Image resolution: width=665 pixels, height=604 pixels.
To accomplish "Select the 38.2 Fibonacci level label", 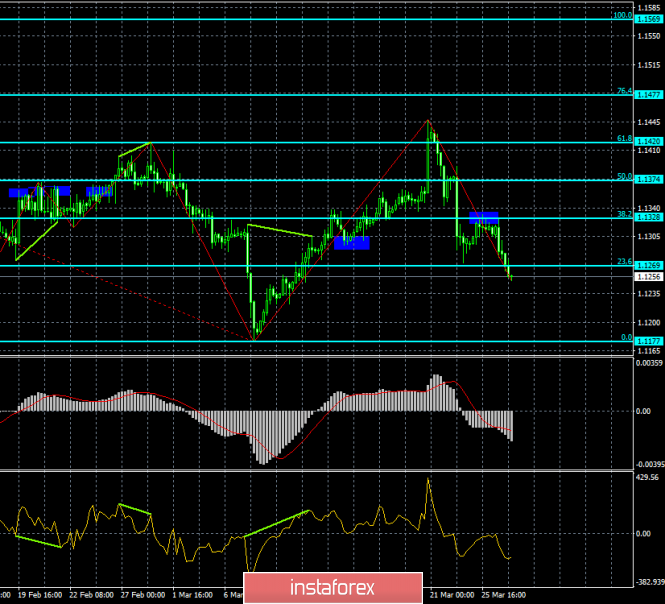I will click(x=622, y=214).
